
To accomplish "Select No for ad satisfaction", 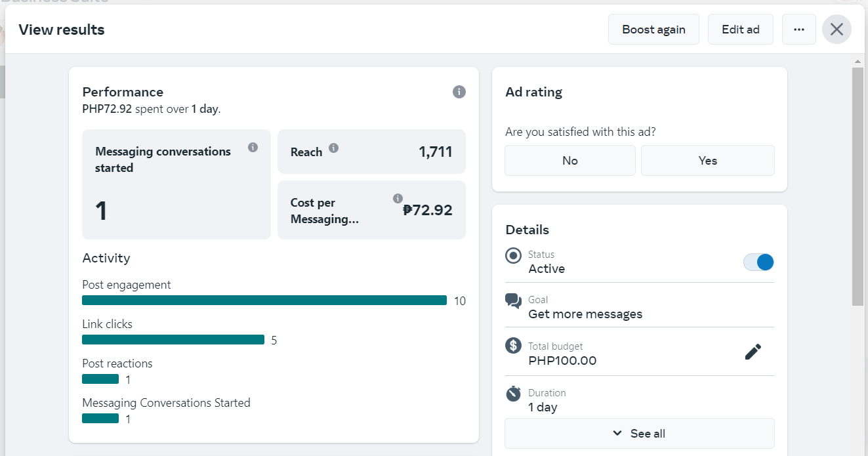I will [x=569, y=161].
